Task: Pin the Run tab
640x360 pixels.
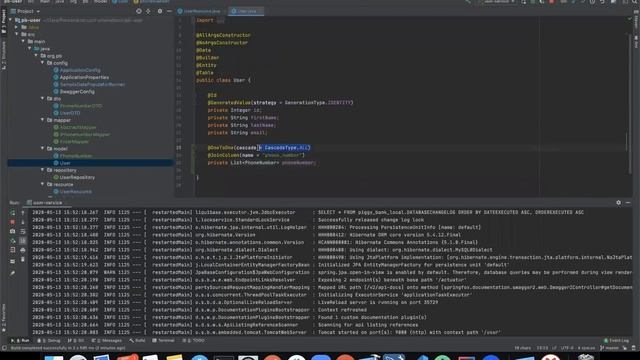Action: click(13, 273)
